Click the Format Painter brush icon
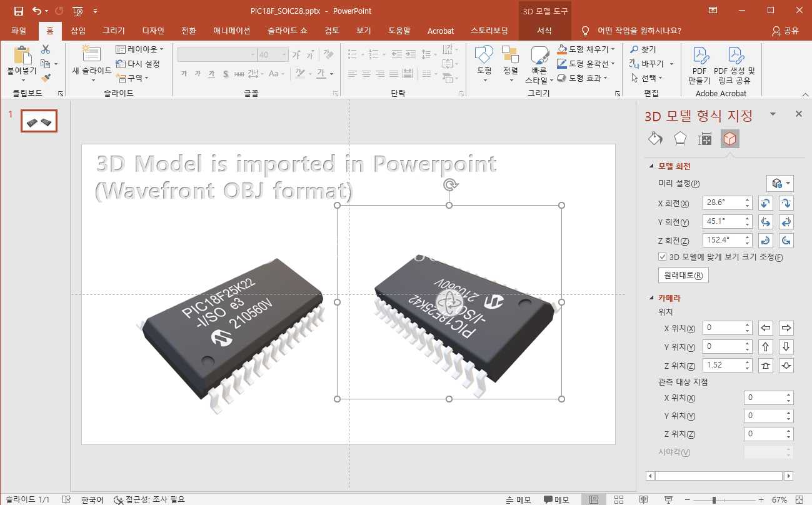The width and height of the screenshot is (812, 505). coord(46,78)
